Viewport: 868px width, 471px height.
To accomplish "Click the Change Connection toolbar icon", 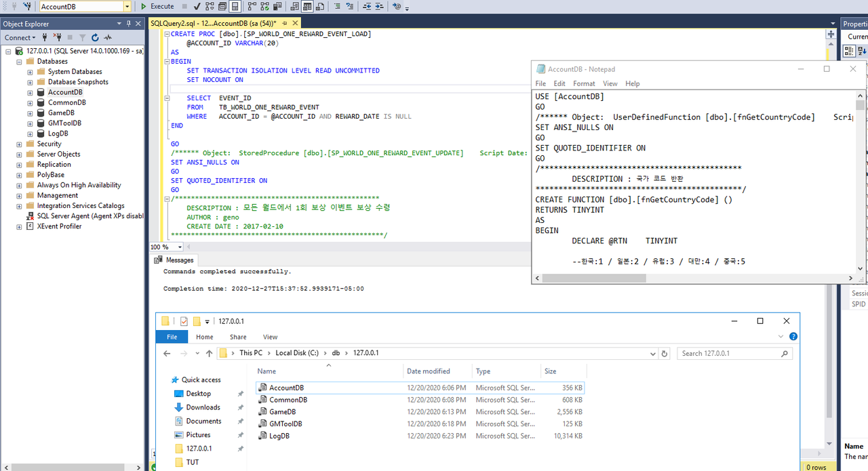I will point(27,6).
